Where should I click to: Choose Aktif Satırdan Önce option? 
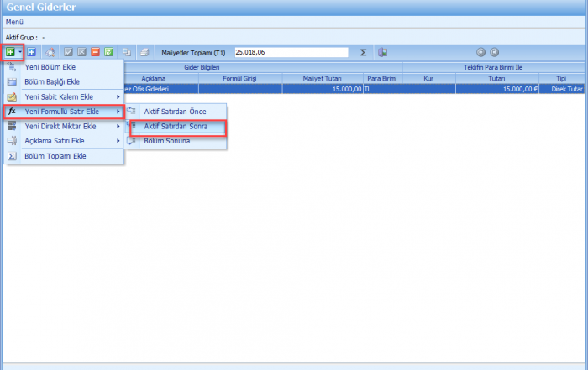point(176,112)
